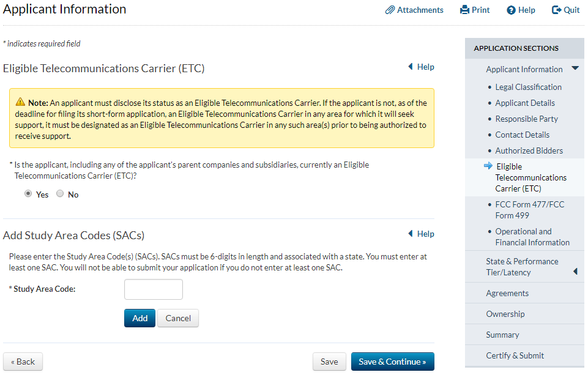The width and height of the screenshot is (588, 375).
Task: Open the Ownership section
Action: [x=505, y=314]
